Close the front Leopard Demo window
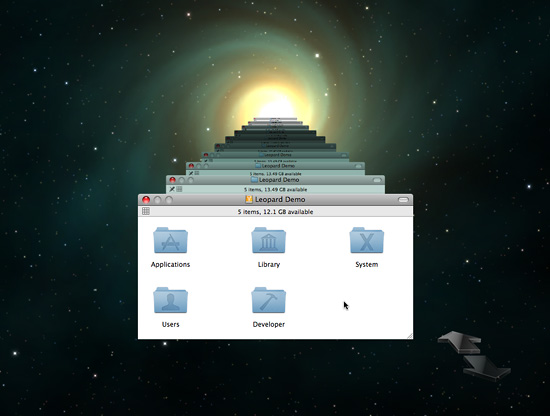 [146, 200]
